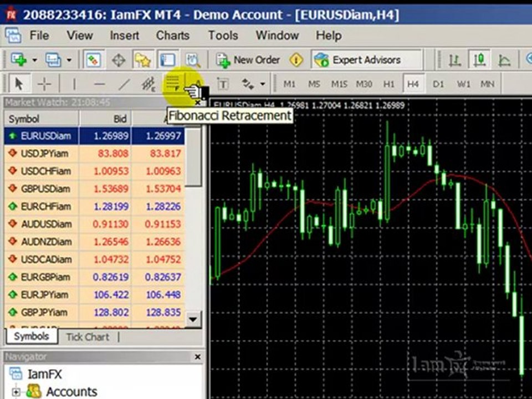Select the AUDUSDiam symbol
The height and width of the screenshot is (399, 532).
(46, 224)
